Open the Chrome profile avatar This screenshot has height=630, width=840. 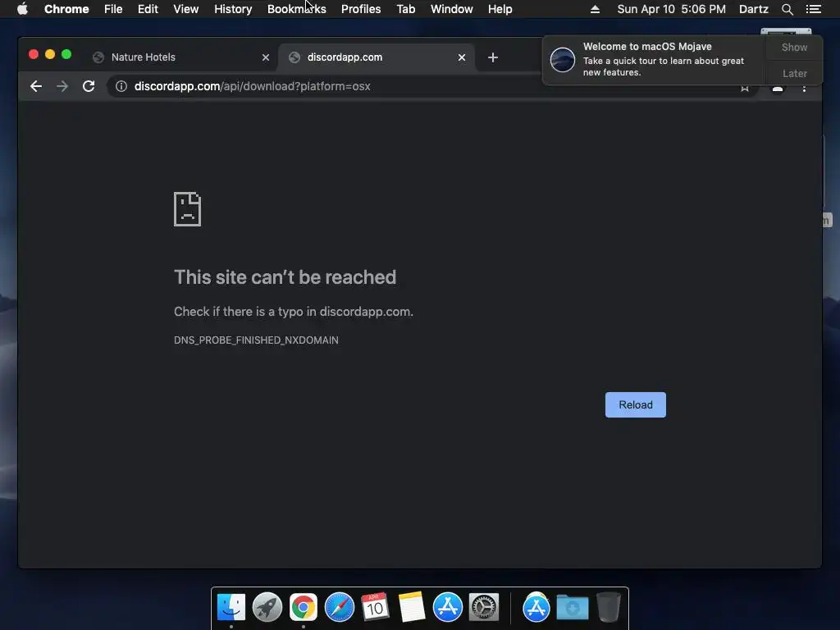point(778,88)
